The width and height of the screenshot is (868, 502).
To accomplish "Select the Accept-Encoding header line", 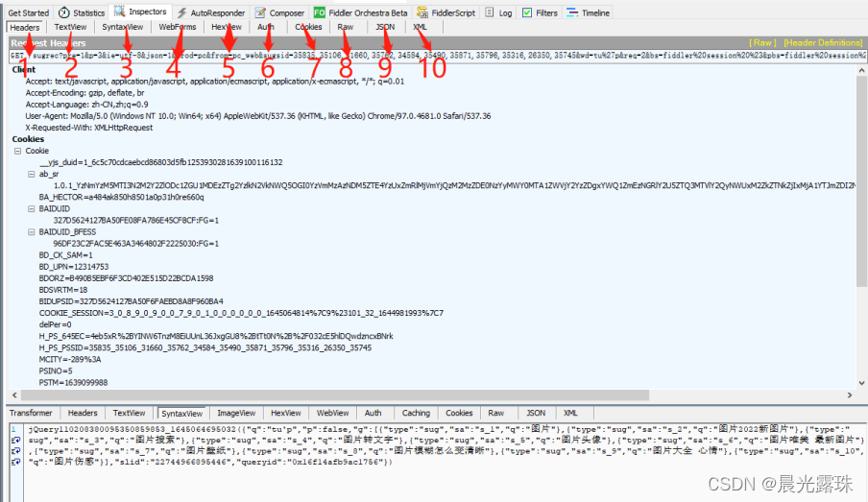I will (84, 93).
